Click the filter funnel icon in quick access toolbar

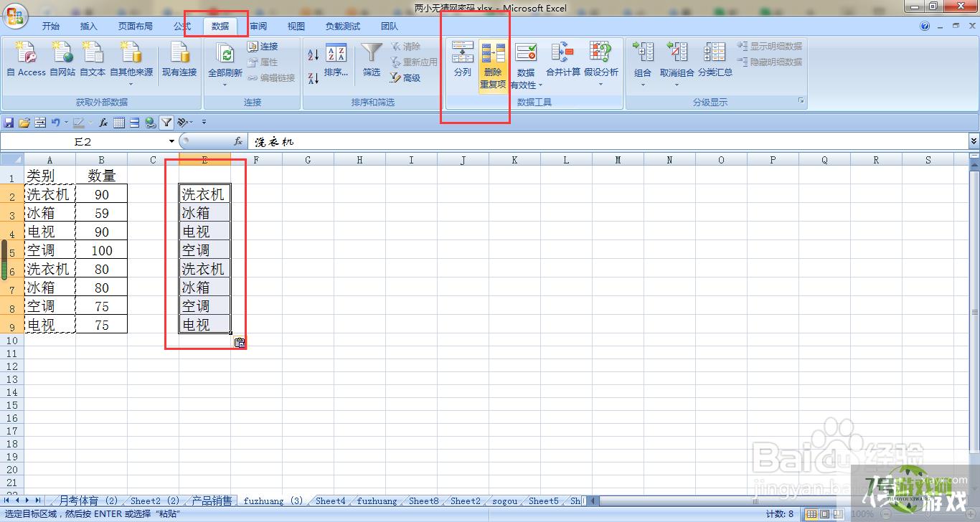(166, 123)
